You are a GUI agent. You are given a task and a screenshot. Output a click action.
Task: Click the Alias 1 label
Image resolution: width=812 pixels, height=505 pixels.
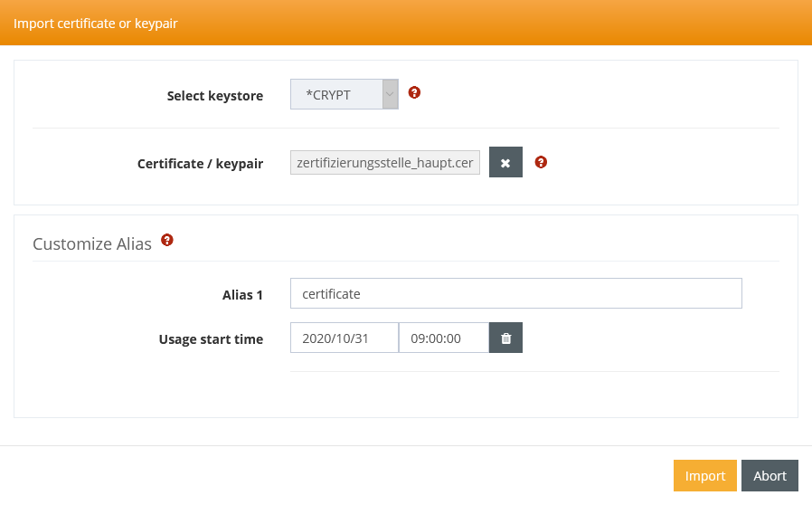[x=242, y=294]
